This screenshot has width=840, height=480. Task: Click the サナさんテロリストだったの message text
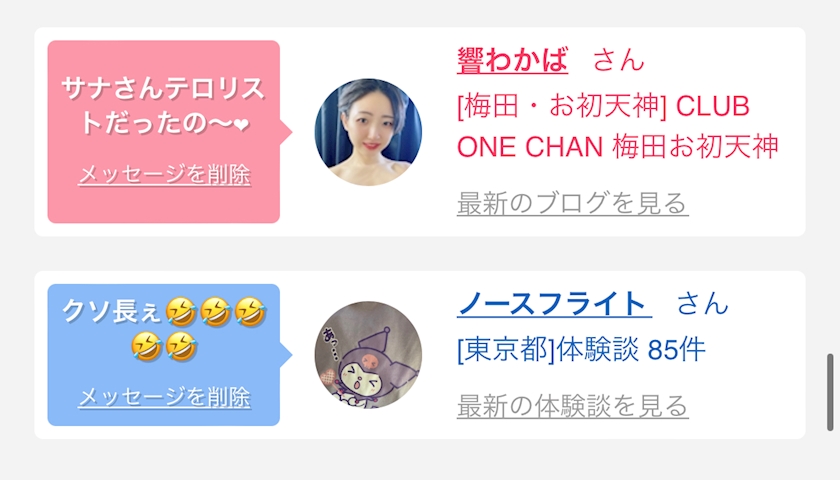click(163, 106)
